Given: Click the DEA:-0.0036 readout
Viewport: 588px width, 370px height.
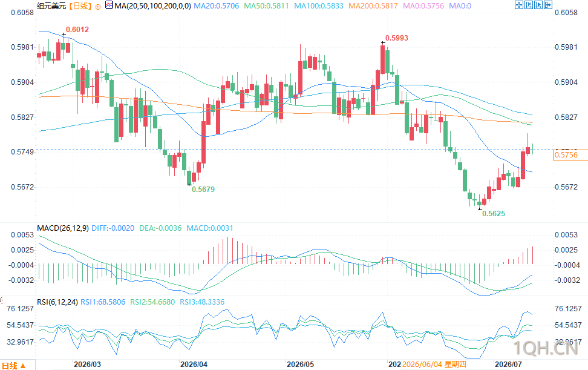Looking at the screenshot, I should coord(160,228).
